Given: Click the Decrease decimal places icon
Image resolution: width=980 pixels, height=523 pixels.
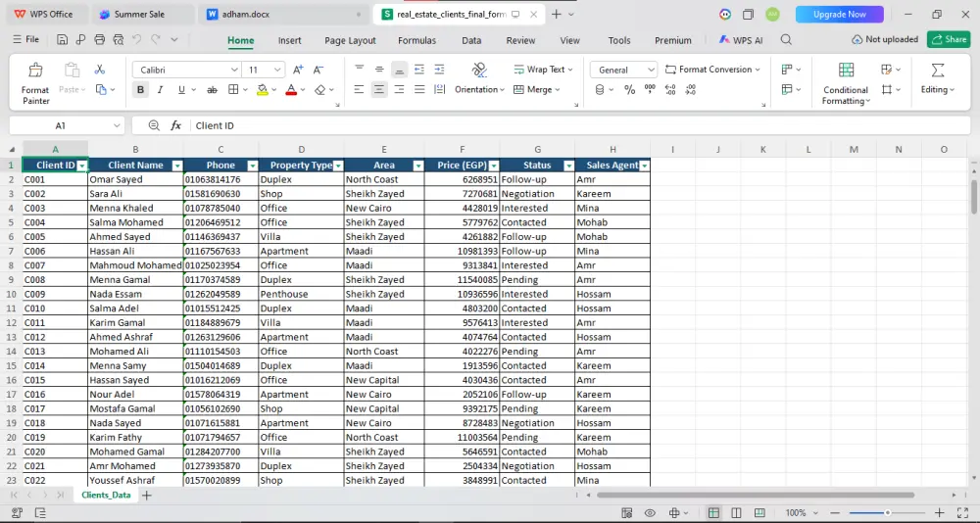Looking at the screenshot, I should pos(691,90).
